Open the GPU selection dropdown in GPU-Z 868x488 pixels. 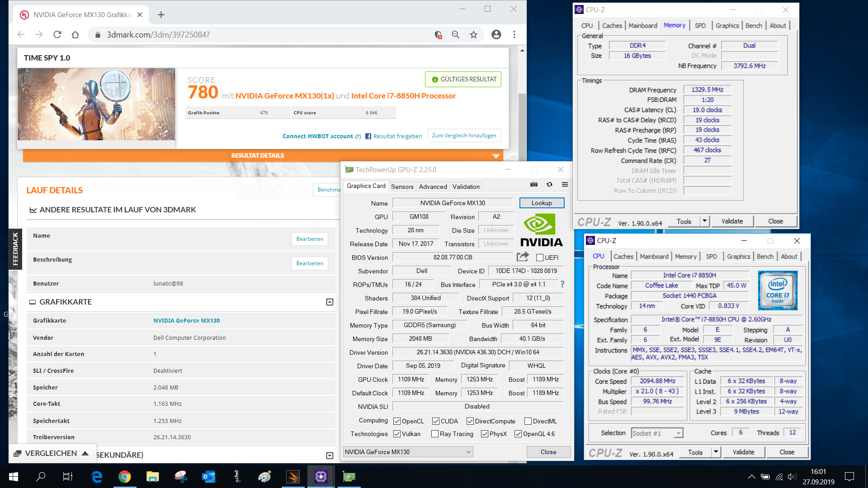pyautogui.click(x=408, y=452)
